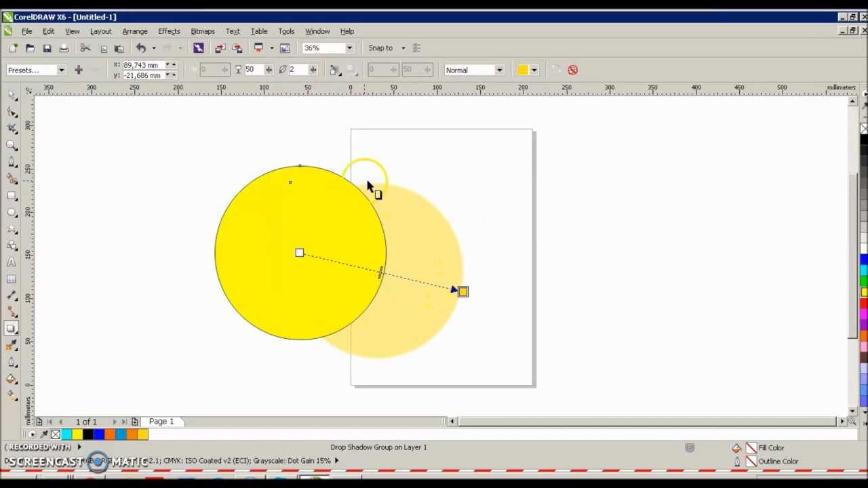Click Clear Drop Shadow icon

(x=572, y=70)
